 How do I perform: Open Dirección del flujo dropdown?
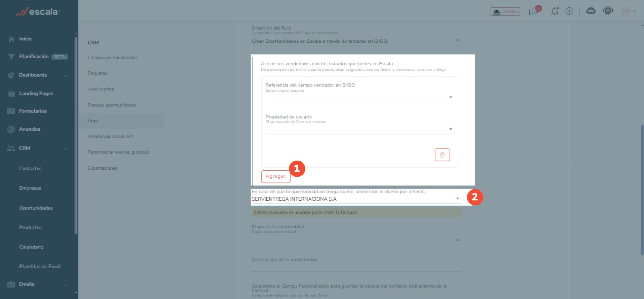click(356, 41)
